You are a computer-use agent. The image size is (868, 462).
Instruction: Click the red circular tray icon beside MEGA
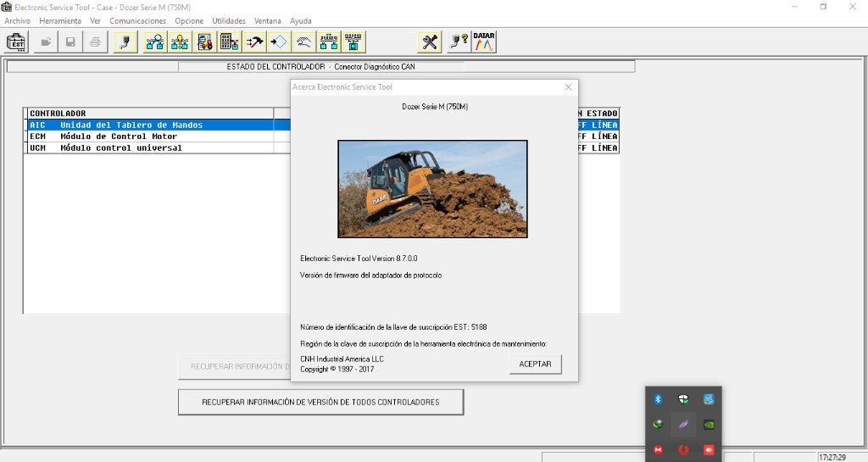683,450
